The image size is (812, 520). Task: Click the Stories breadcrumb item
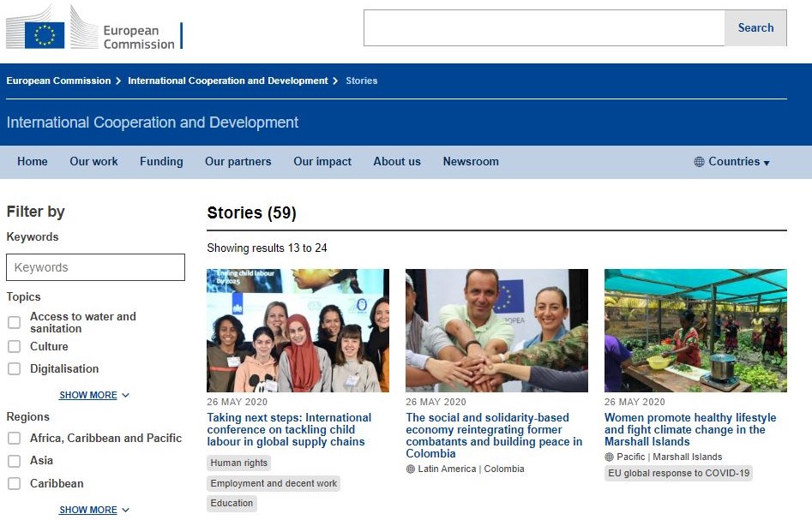(x=362, y=81)
